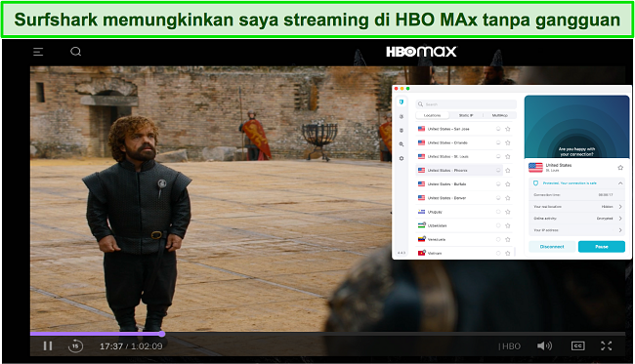Connect to United States - Phoenix
Screen dimensions: 635x364
pyautogui.click(x=459, y=170)
